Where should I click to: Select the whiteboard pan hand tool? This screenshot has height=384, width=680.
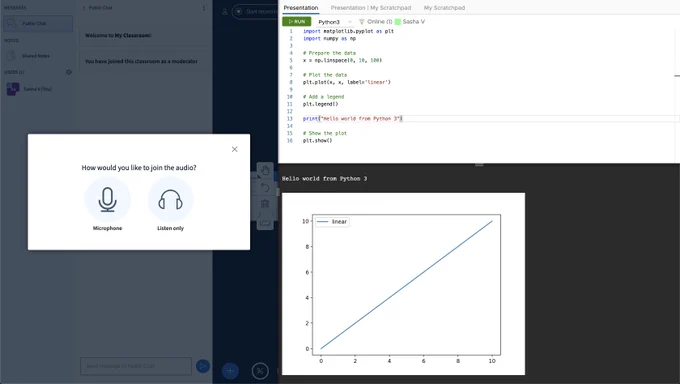click(x=265, y=171)
